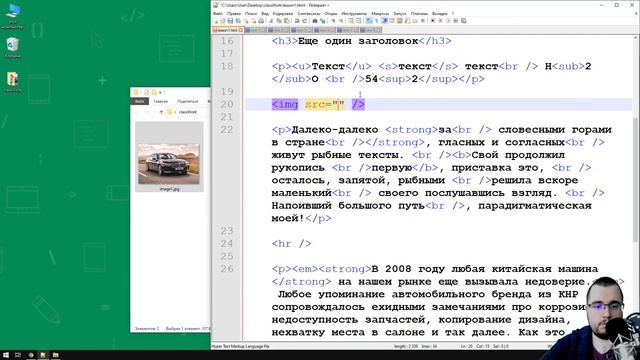Image resolution: width=640 pixels, height=360 pixels.
Task: Open the Windows Start menu
Action: (x=6, y=355)
